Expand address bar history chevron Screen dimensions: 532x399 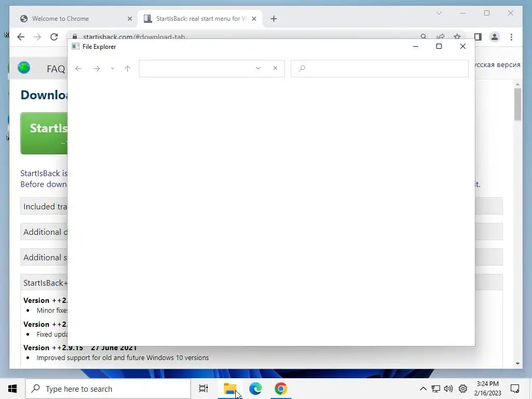coord(258,68)
